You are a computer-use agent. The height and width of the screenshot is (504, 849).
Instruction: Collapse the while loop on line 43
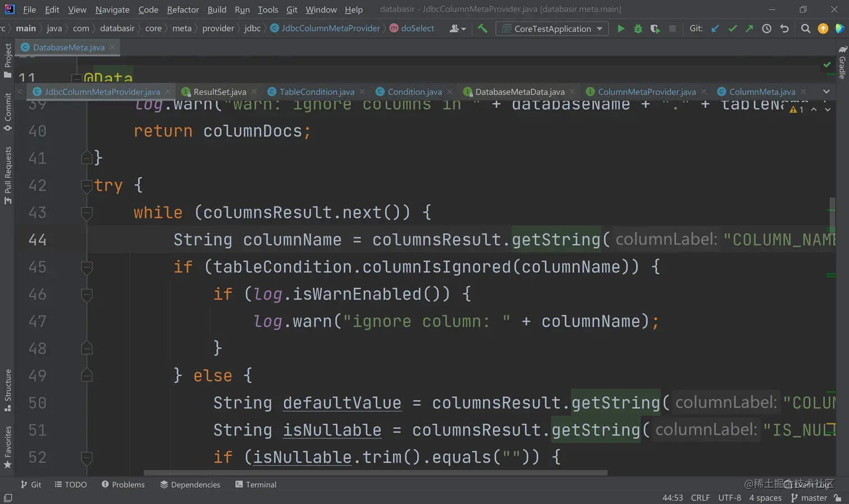pyautogui.click(x=86, y=213)
